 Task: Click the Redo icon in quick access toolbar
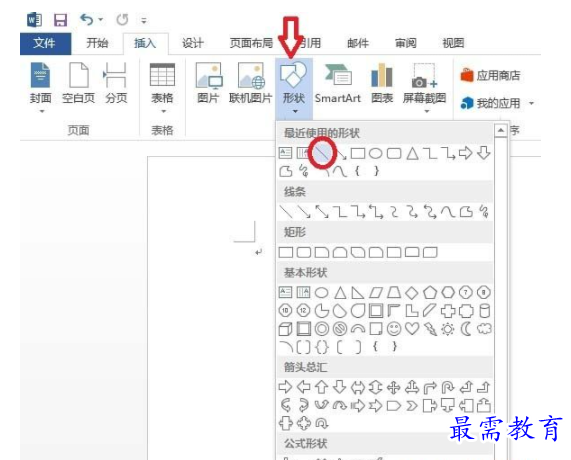coord(122,20)
